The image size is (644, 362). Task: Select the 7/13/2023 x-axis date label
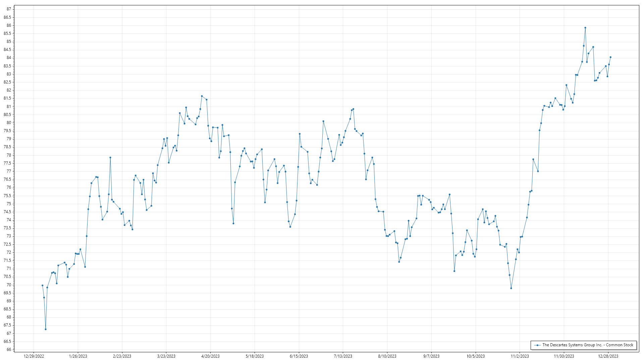coord(343,356)
